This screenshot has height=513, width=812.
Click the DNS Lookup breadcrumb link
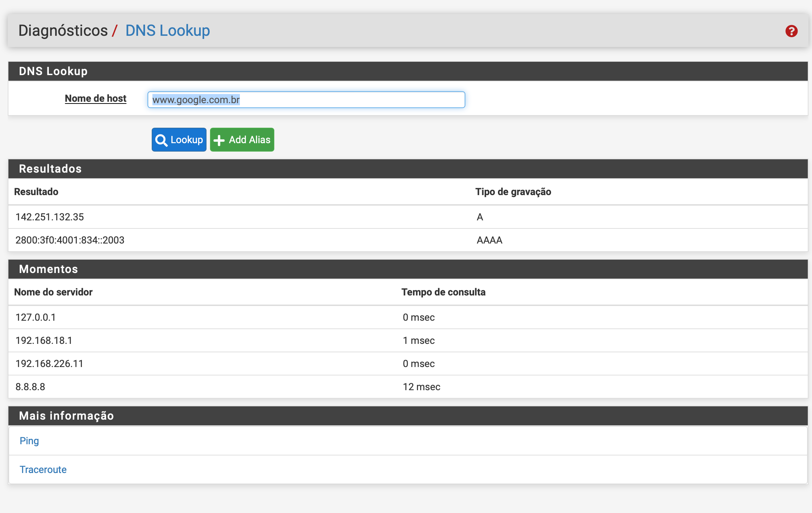pos(168,31)
